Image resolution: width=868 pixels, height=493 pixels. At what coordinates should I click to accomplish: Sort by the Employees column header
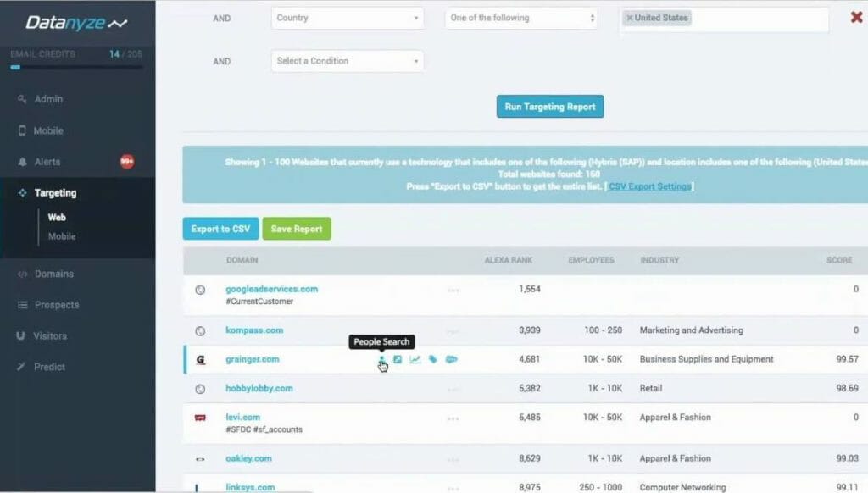(591, 260)
